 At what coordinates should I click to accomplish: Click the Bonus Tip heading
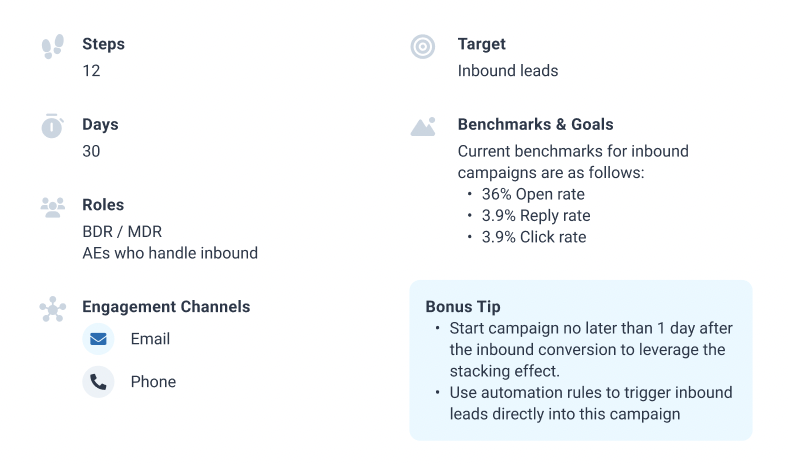[x=463, y=307]
